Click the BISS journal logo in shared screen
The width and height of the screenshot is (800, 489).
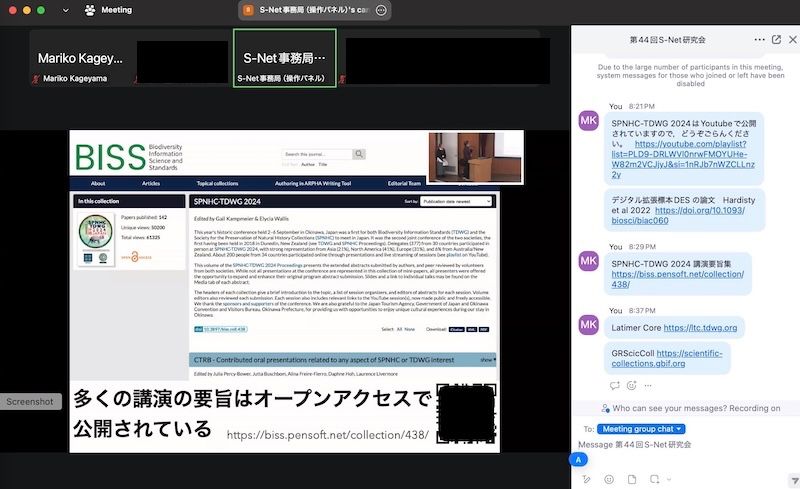pos(129,157)
